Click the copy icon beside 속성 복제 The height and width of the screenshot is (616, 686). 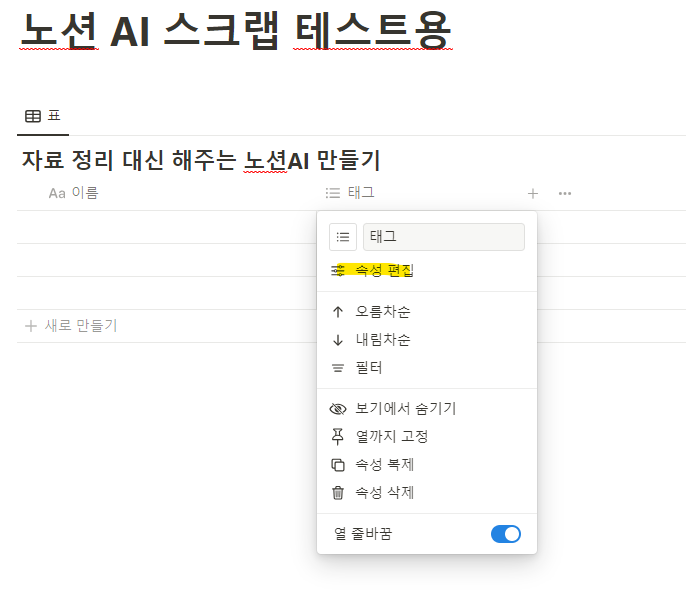[338, 465]
